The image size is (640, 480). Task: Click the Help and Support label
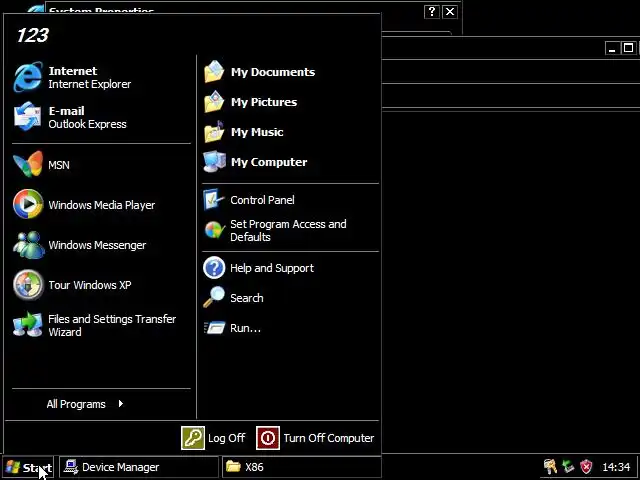point(272,268)
